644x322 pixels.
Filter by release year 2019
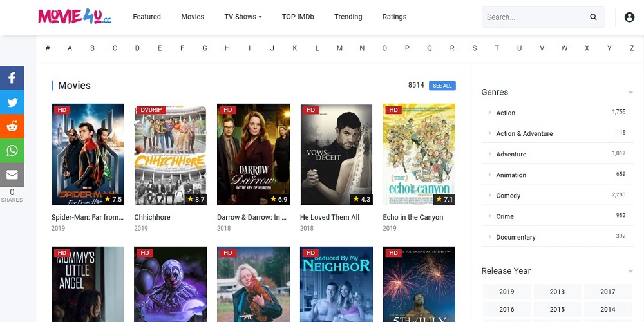(x=506, y=292)
